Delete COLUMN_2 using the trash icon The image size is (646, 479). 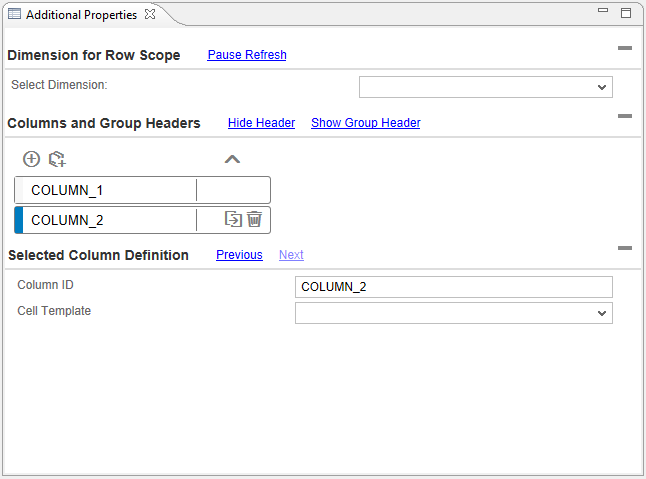point(255,219)
